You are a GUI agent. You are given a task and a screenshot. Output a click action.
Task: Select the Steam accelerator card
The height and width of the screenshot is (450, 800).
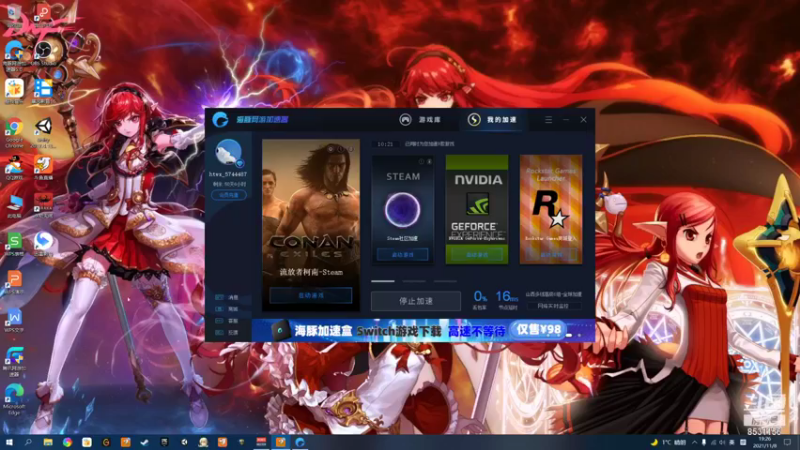(x=403, y=209)
